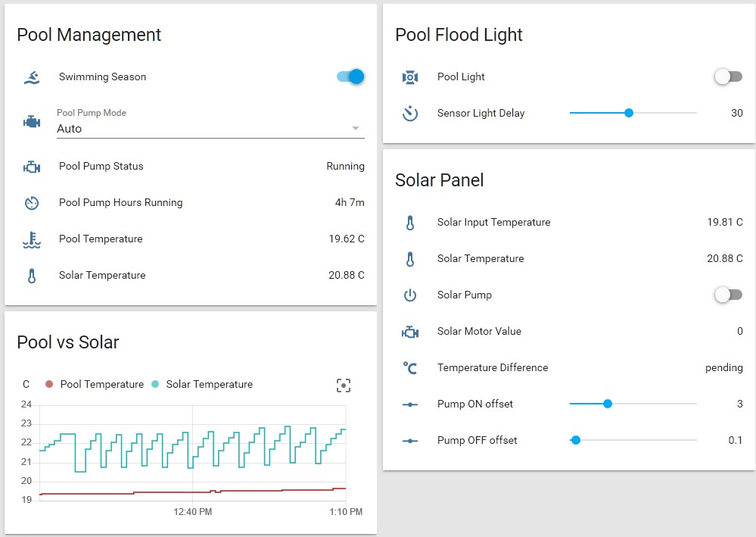Click the Solar Pump power icon
756x537 pixels.
pyautogui.click(x=410, y=295)
